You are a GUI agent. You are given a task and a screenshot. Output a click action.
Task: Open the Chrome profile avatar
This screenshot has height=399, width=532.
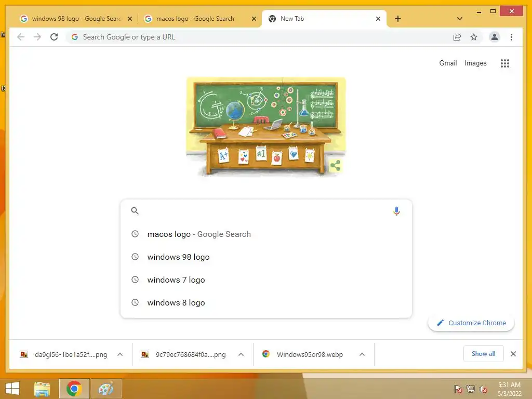pyautogui.click(x=495, y=37)
